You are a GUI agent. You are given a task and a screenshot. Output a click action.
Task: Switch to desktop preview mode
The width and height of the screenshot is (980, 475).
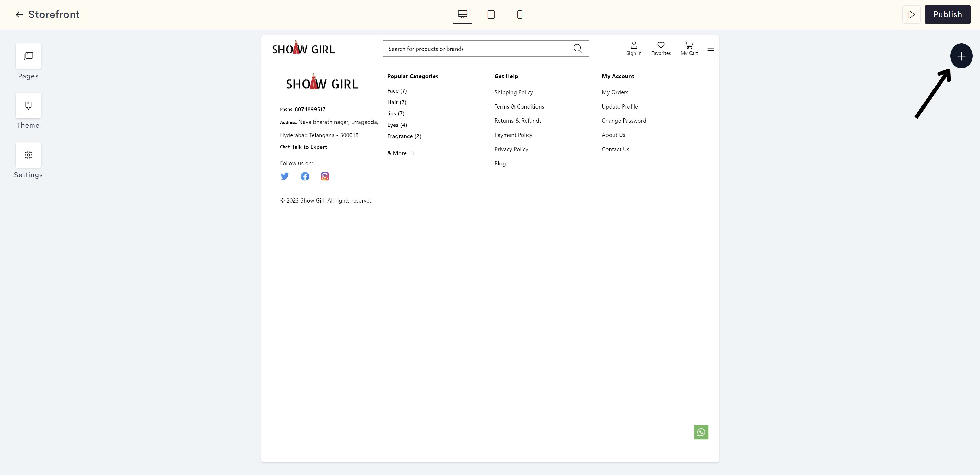(462, 15)
